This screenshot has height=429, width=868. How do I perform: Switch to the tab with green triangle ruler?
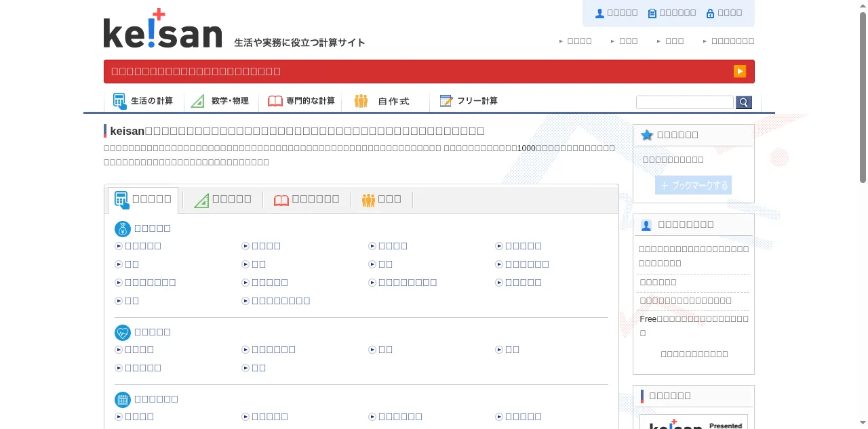click(222, 199)
